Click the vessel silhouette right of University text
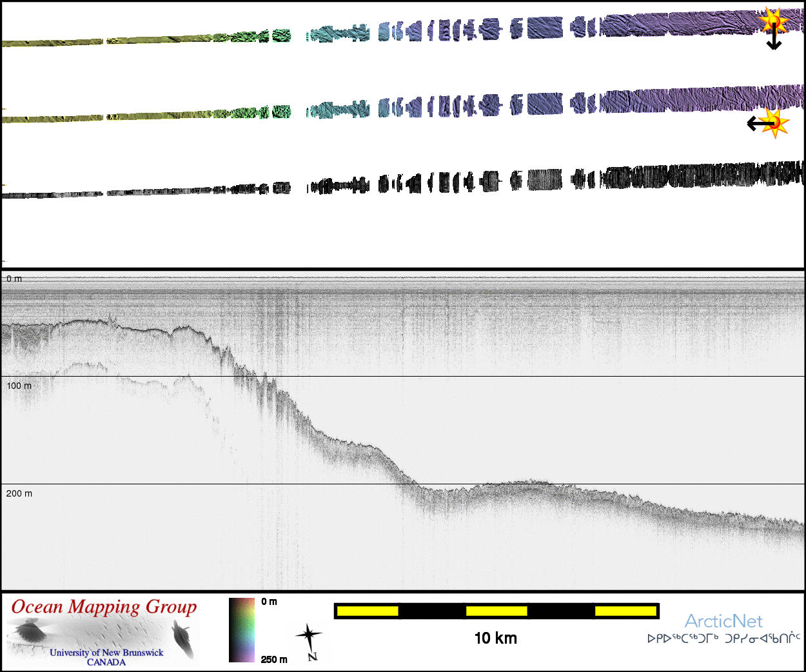Viewport: 806px width, 672px height. coord(183,638)
